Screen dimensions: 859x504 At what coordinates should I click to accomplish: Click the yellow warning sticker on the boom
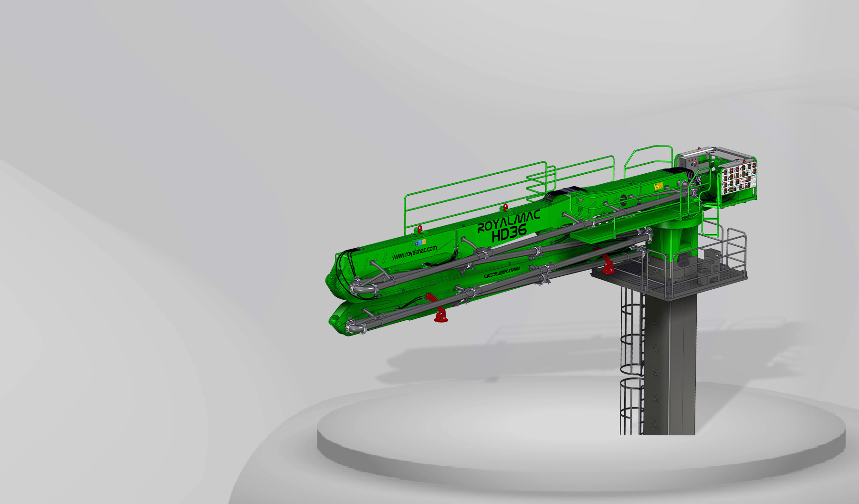659,187
